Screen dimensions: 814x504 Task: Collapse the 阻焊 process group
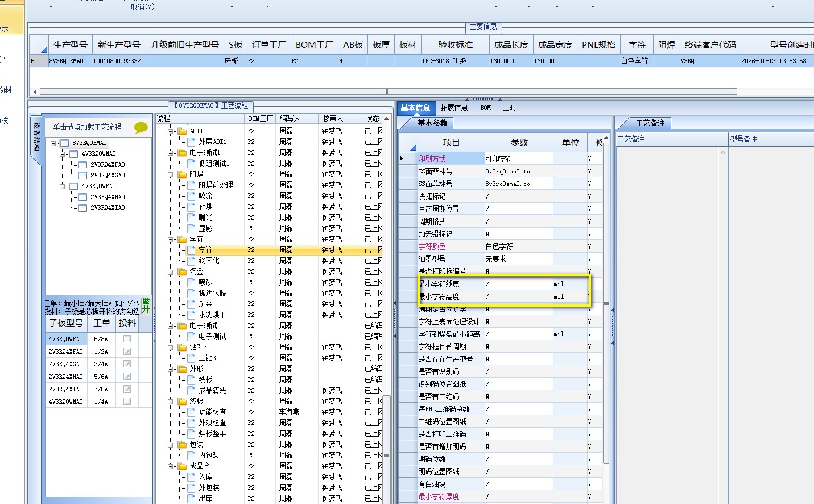coord(171,175)
